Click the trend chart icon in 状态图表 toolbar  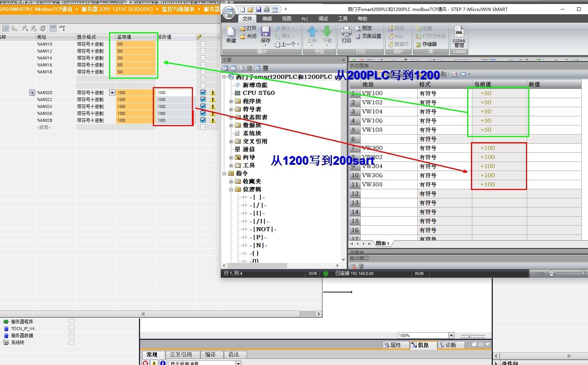[454, 74]
